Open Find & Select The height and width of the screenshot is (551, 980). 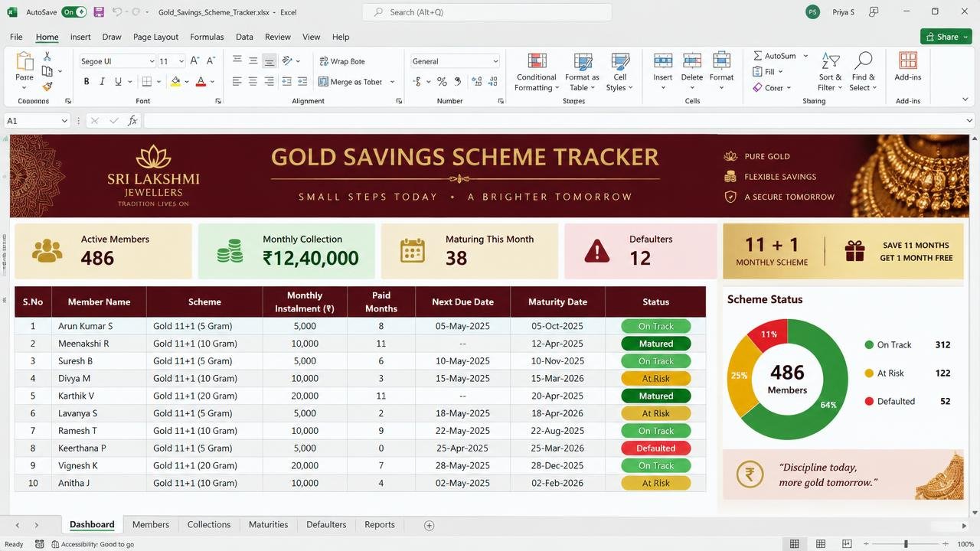(864, 73)
